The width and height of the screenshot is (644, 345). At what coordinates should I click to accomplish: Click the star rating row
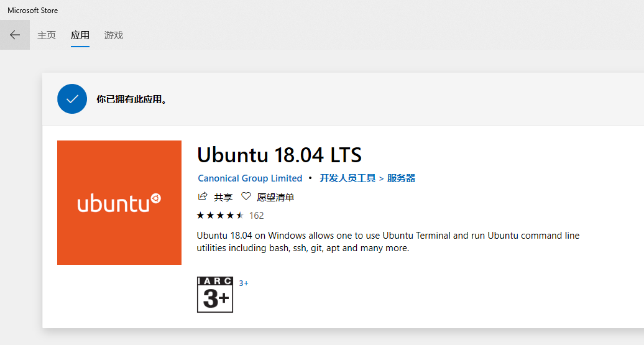(220, 216)
